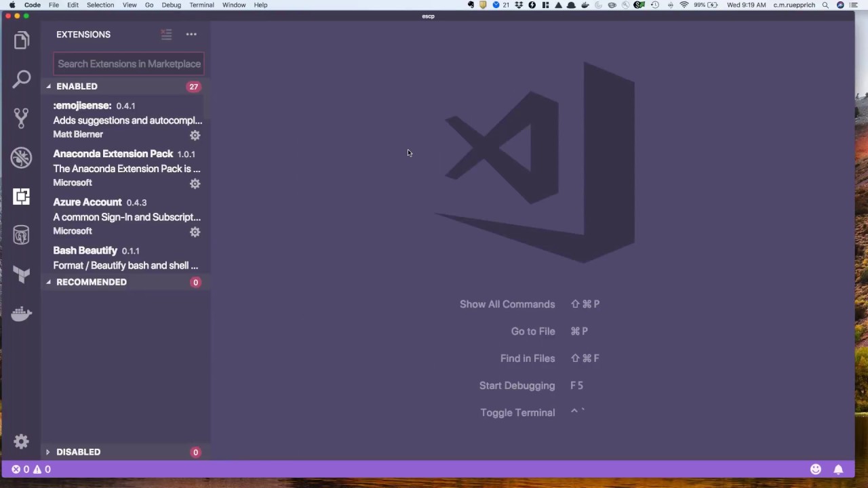This screenshot has height=488, width=868.
Task: Open the Extensions more actions menu
Action: coord(191,34)
